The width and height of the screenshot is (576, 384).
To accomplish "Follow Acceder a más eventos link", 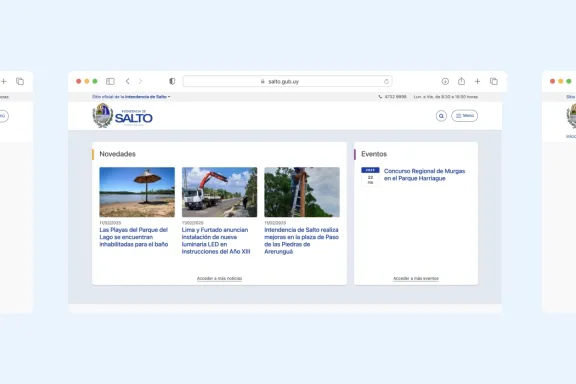I will (x=416, y=279).
